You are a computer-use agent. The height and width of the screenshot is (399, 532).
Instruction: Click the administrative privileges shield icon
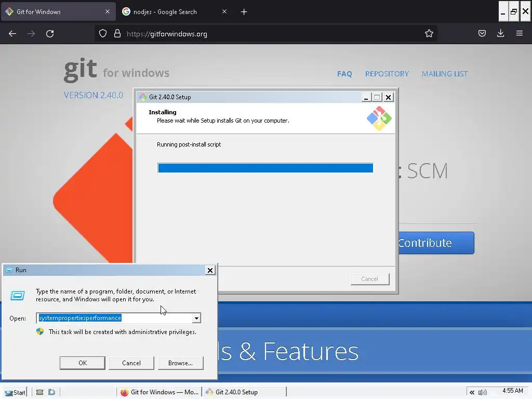pyautogui.click(x=40, y=331)
